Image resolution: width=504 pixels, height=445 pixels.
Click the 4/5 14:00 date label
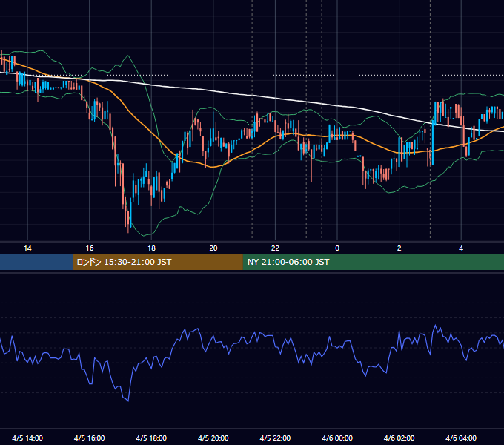click(27, 438)
